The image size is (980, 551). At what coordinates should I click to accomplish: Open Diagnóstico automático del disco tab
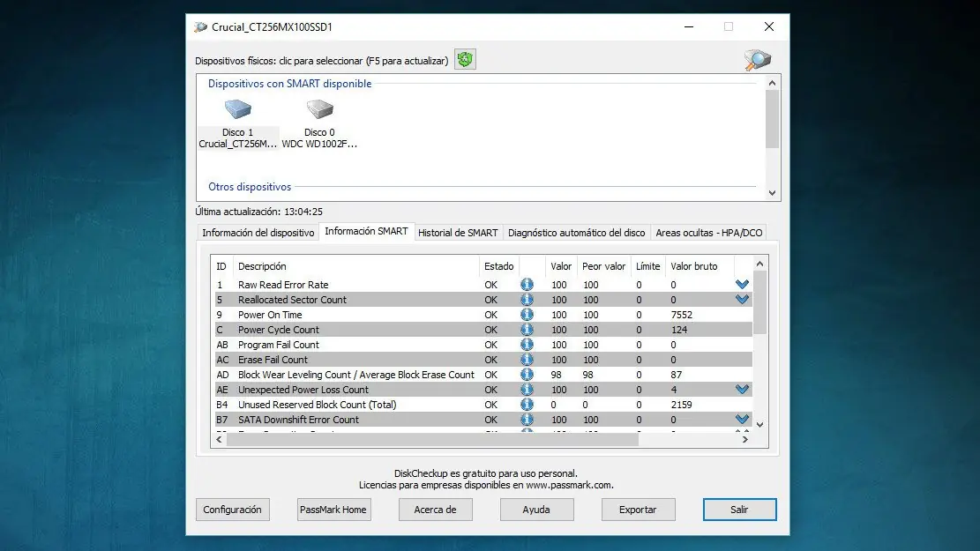[576, 233]
